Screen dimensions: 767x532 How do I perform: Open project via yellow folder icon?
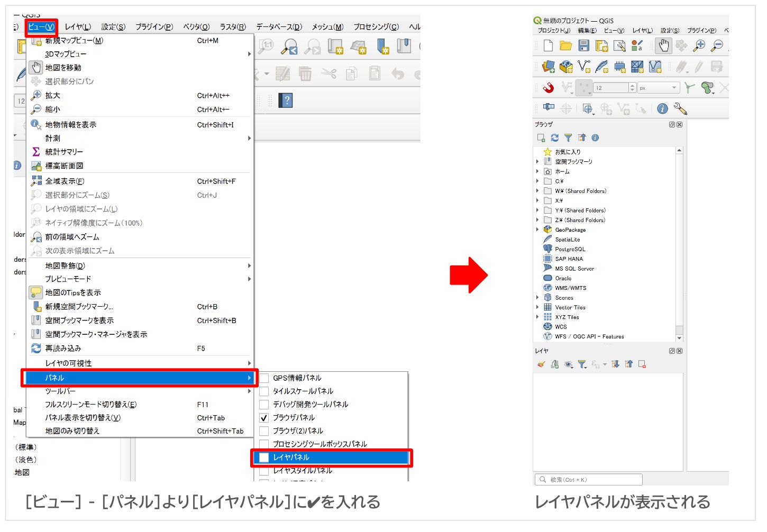click(566, 46)
